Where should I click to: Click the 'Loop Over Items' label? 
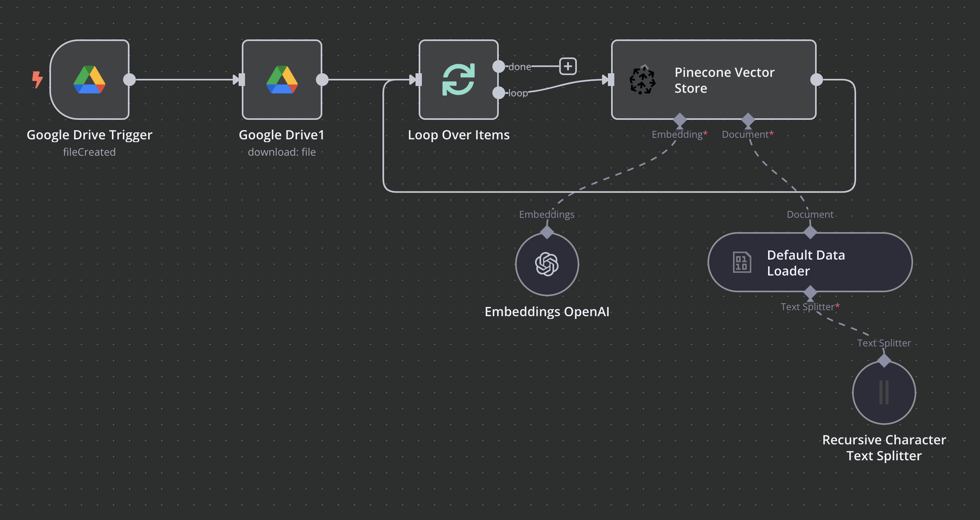[459, 135]
